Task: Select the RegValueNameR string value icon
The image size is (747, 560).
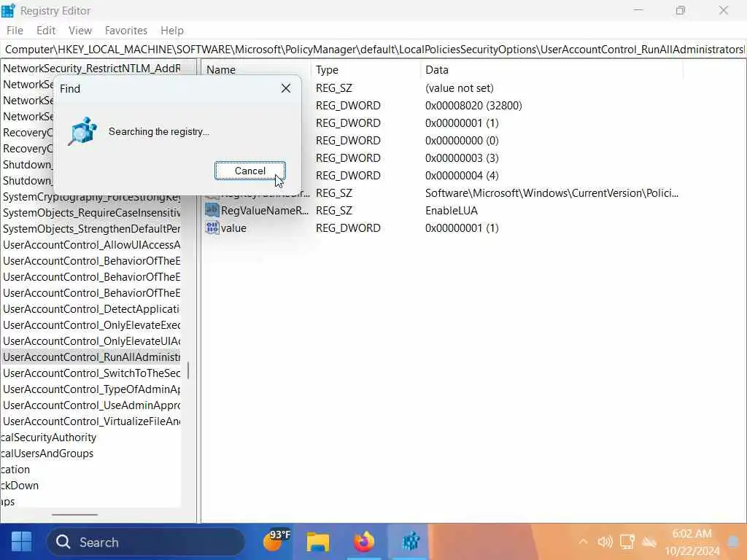Action: (212, 210)
